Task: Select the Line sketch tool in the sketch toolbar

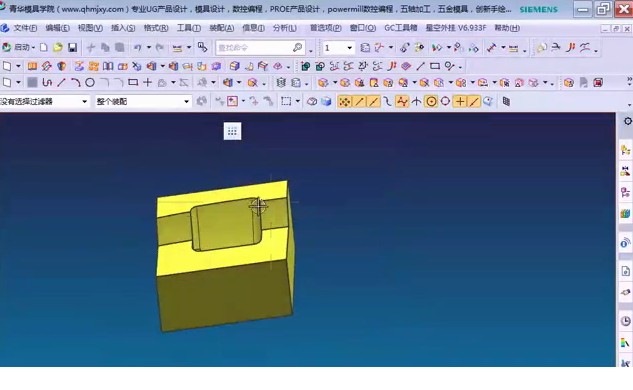Action: click(x=61, y=83)
